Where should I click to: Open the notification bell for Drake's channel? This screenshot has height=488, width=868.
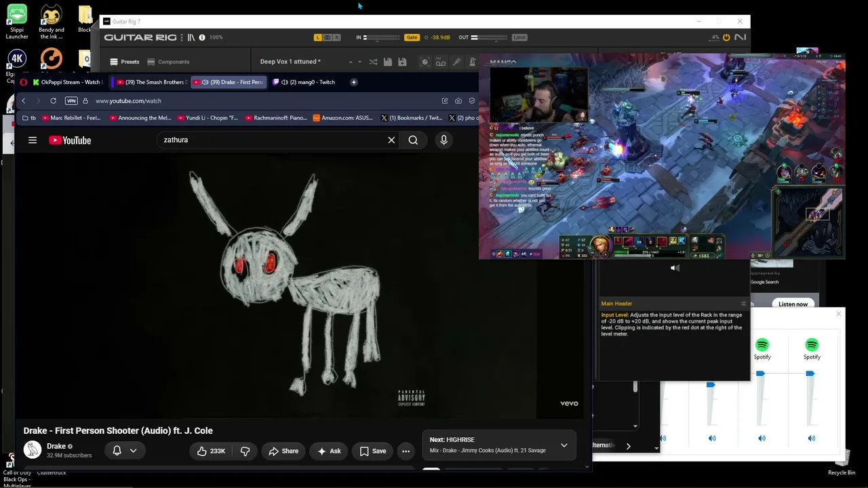tap(117, 451)
